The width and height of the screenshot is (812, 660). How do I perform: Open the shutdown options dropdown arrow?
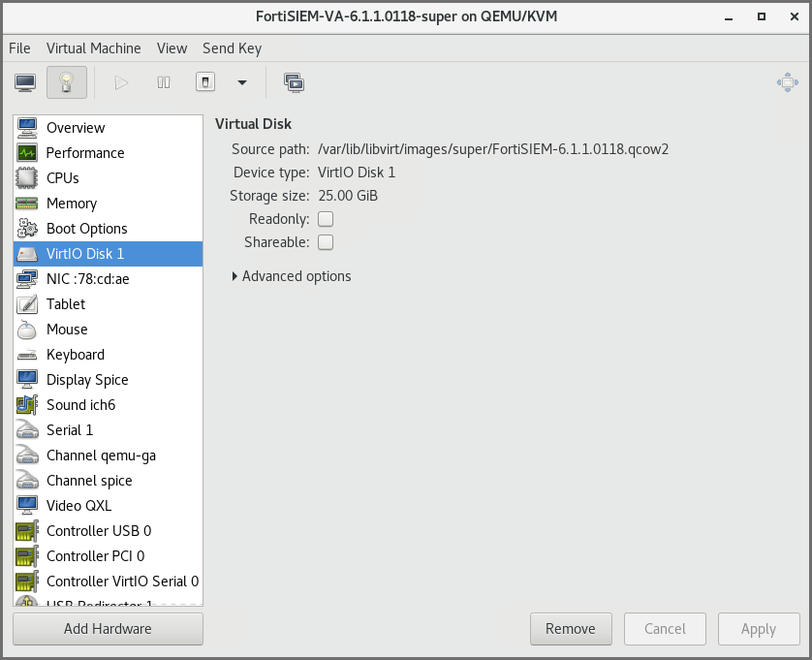241,82
